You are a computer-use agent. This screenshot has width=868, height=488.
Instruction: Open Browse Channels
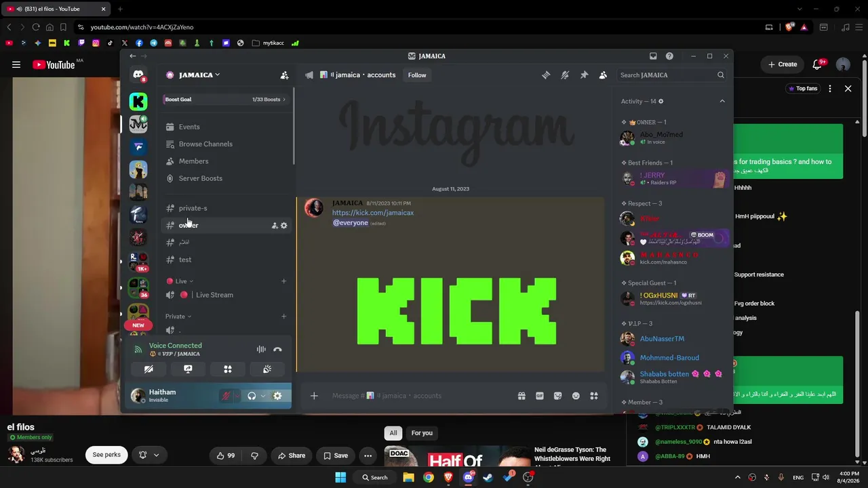tap(227, 144)
